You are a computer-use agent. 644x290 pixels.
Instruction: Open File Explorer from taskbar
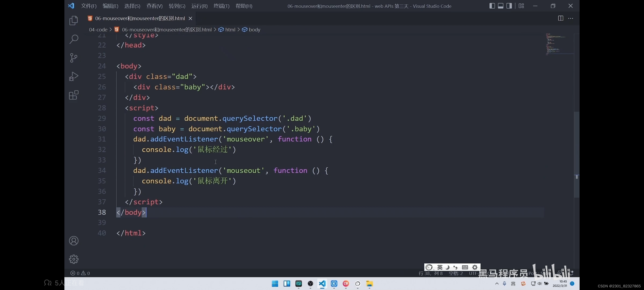click(x=369, y=284)
